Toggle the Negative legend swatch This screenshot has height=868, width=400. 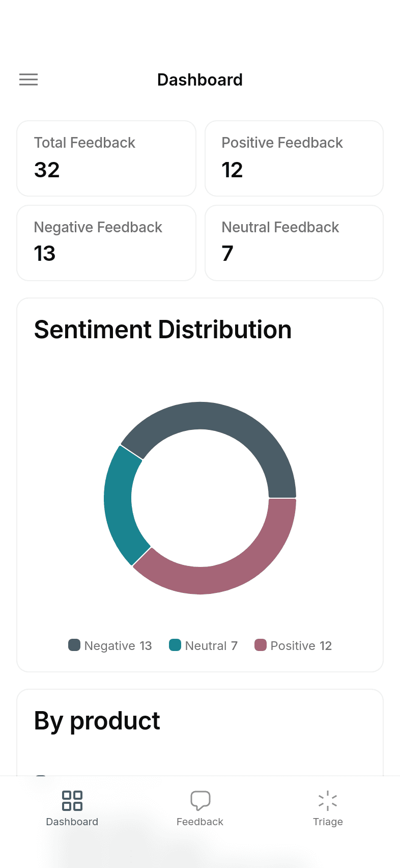[x=74, y=645]
